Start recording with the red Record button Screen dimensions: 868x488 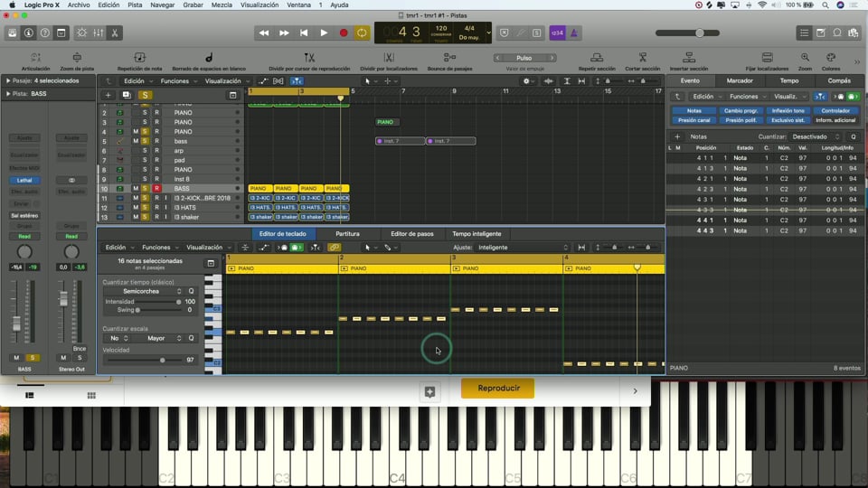click(344, 33)
